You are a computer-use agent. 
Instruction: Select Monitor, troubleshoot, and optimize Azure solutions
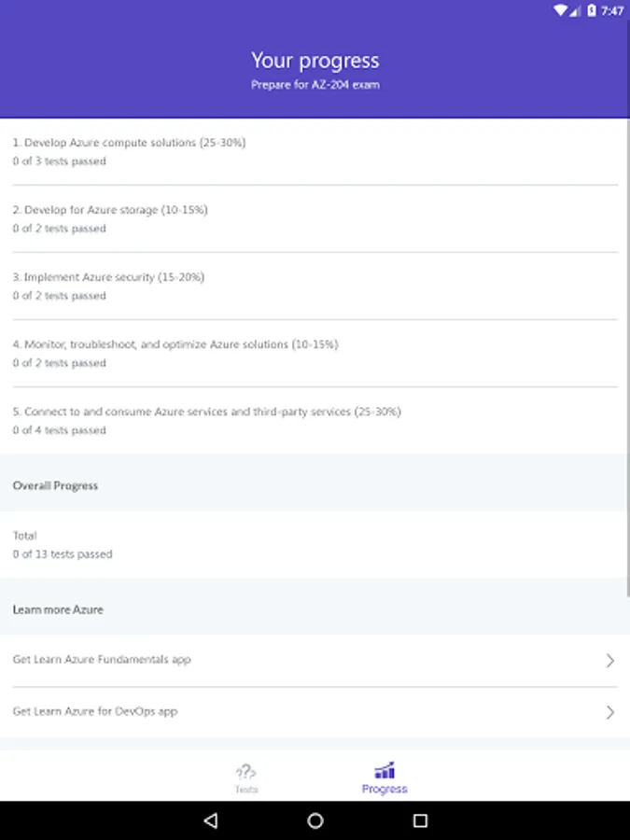point(315,353)
